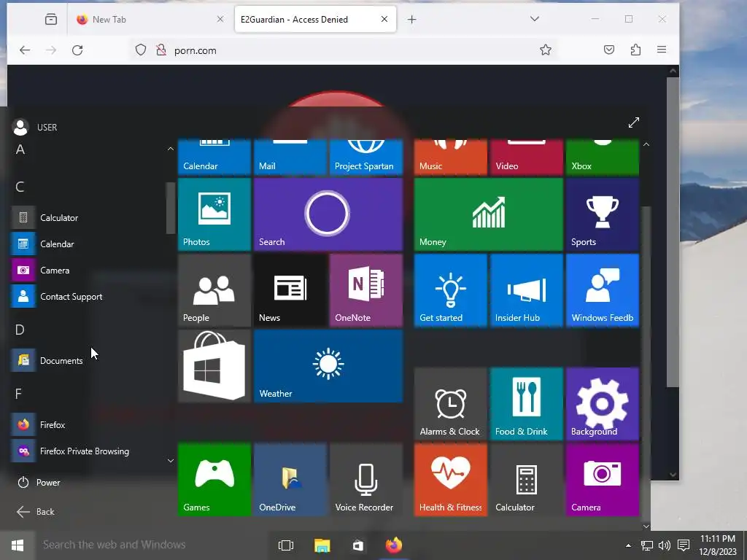Open the Power options

point(39,483)
